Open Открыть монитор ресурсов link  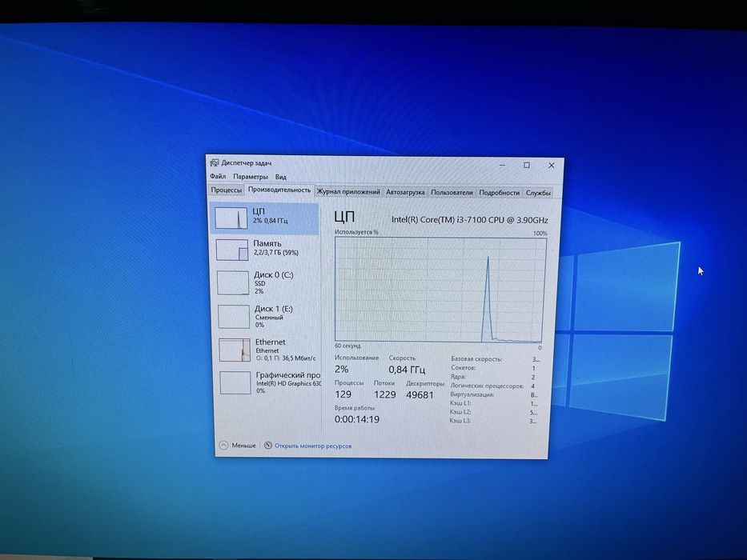tap(313, 446)
